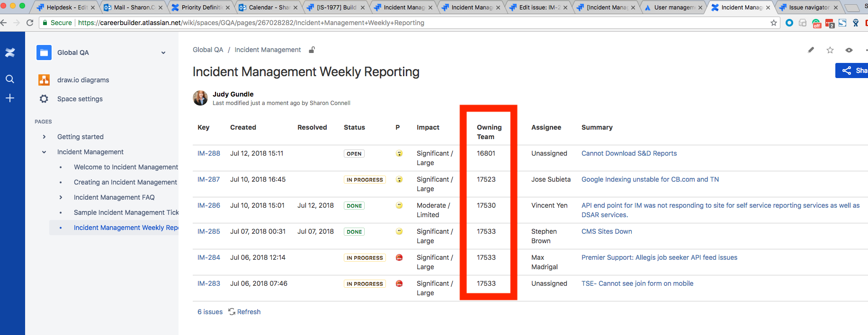Close the User management browser tab

pos(700,8)
